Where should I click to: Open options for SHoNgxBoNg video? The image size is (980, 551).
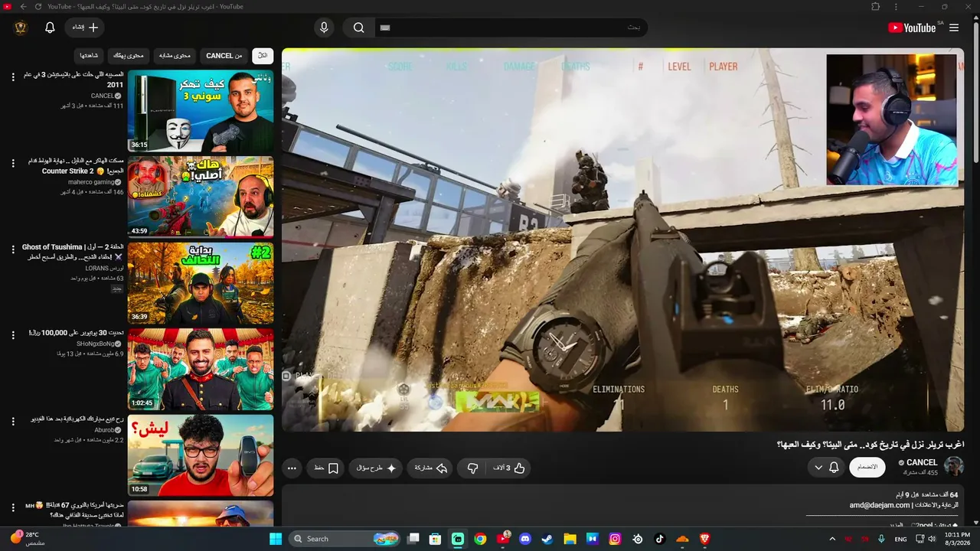click(x=13, y=335)
